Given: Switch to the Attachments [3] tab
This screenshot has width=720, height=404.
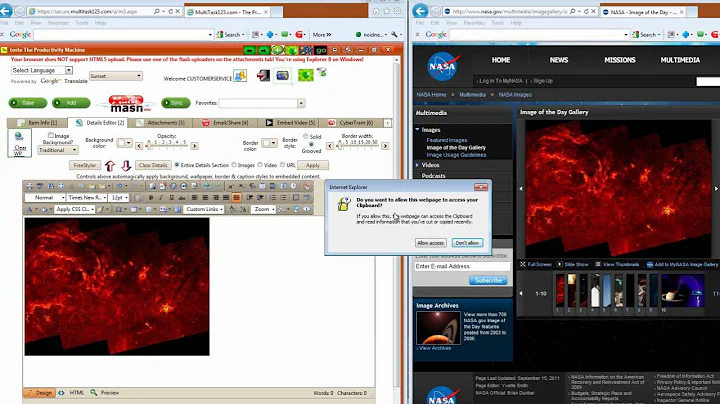Looking at the screenshot, I should (160, 123).
